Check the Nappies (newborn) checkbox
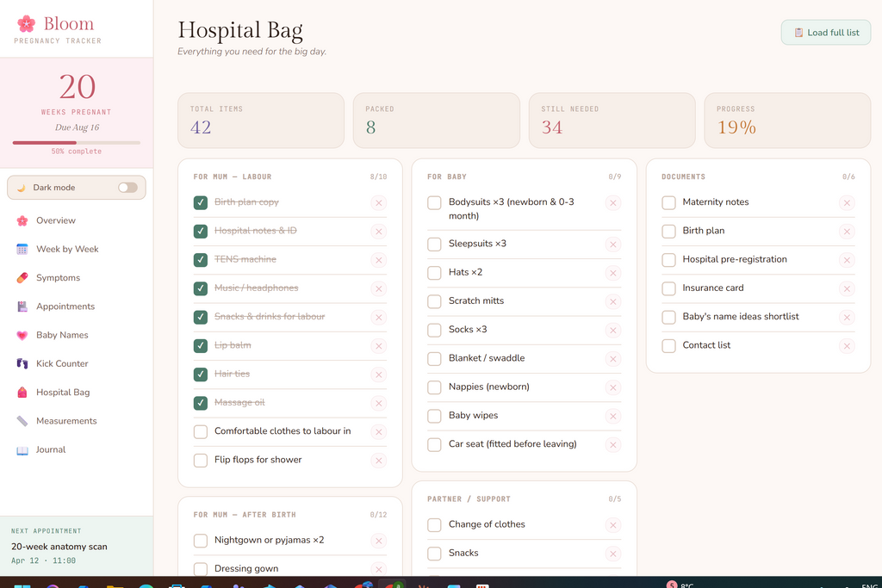Image resolution: width=882 pixels, height=588 pixels. (434, 387)
